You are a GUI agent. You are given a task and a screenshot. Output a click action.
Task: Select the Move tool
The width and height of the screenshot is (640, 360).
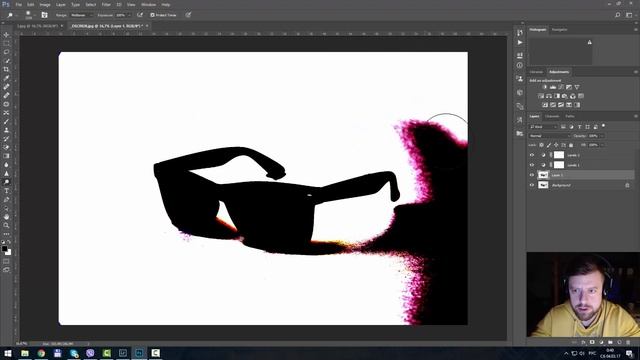tap(6, 35)
